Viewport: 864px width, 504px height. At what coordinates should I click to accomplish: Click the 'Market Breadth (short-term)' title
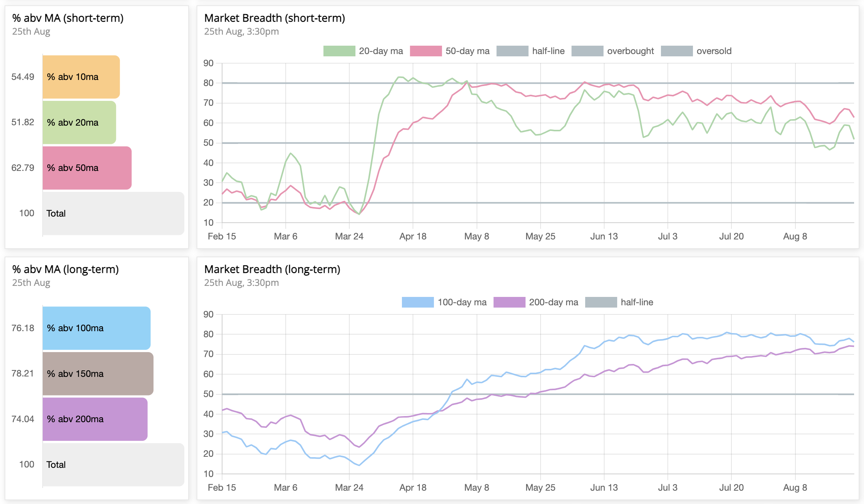(x=275, y=18)
